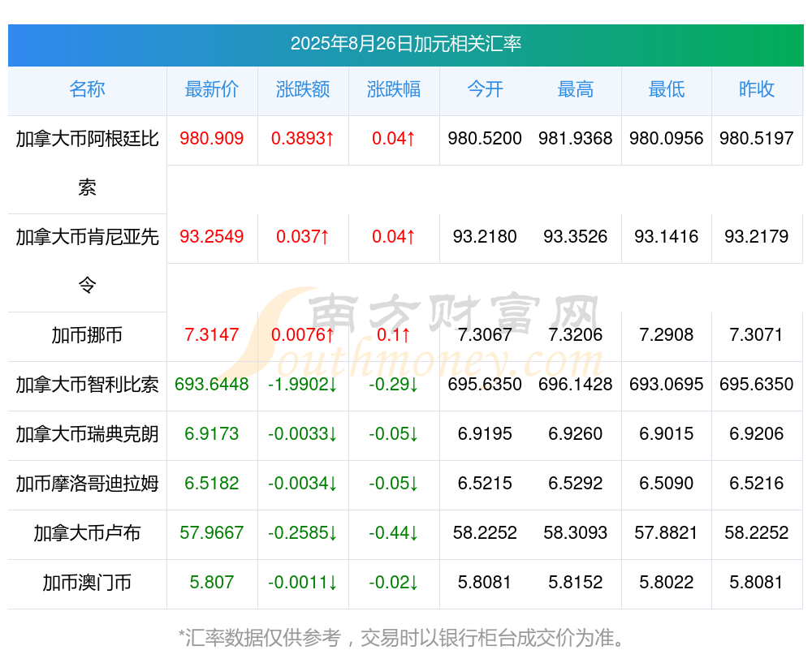
Task: Click high value 696.1428
Action: 576,385
